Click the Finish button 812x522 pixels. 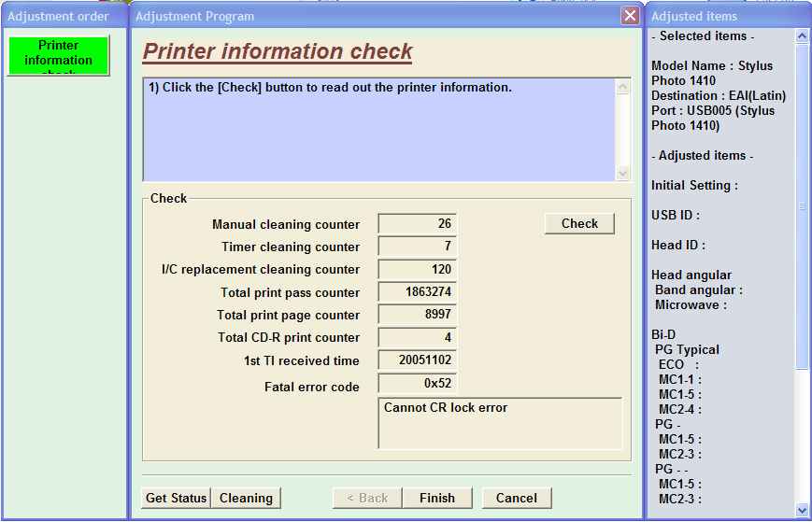pyautogui.click(x=437, y=498)
